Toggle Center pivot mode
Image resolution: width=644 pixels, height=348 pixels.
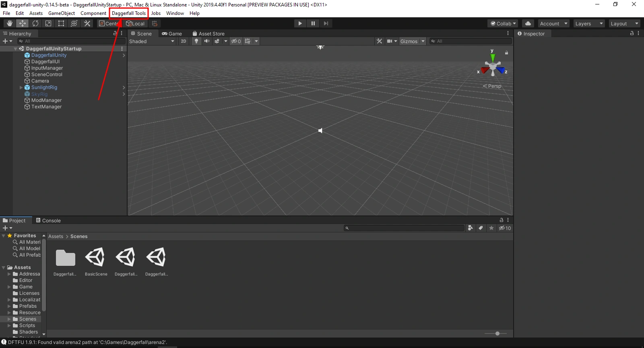pyautogui.click(x=109, y=23)
